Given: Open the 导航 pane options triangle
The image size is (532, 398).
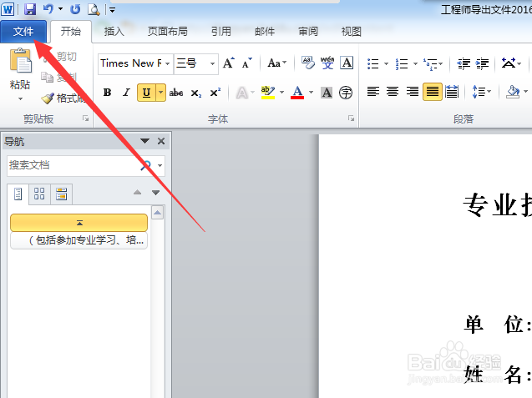Looking at the screenshot, I should coord(144,141).
